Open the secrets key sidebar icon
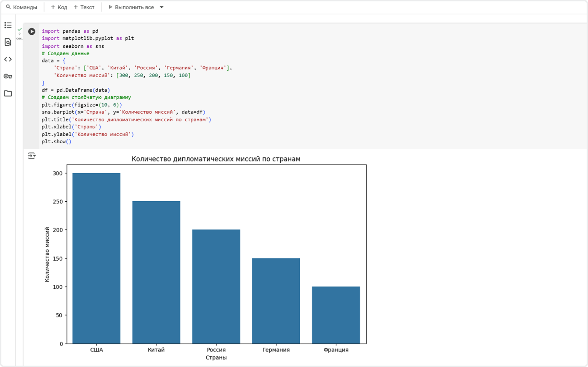The height and width of the screenshot is (367, 588). (8, 76)
